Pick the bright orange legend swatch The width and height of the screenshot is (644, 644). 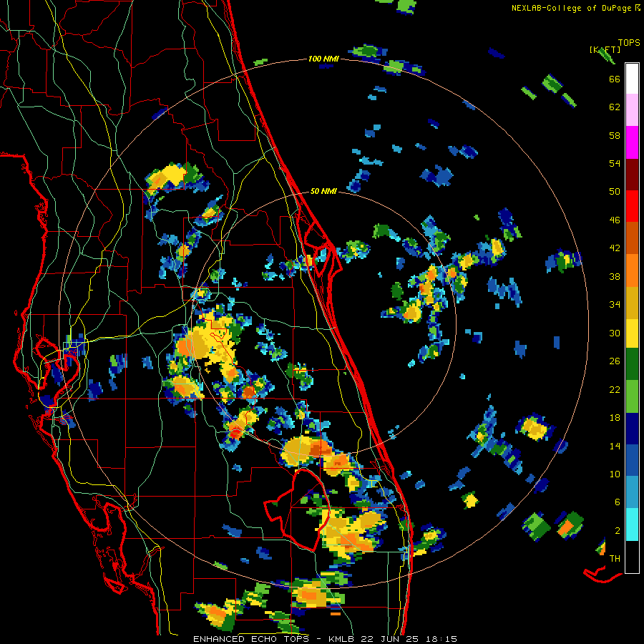click(x=632, y=270)
